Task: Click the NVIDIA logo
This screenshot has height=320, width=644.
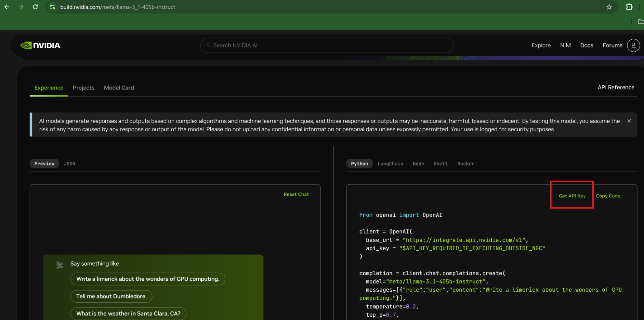Action: 41,45
